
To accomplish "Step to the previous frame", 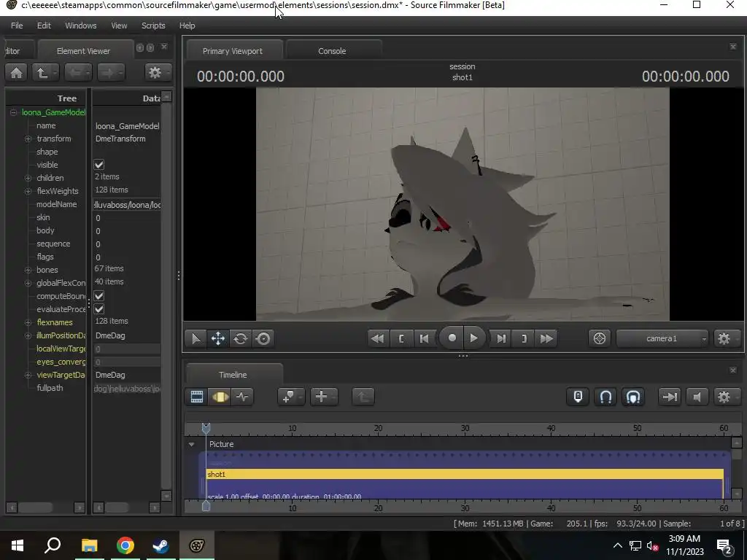I will pos(424,338).
